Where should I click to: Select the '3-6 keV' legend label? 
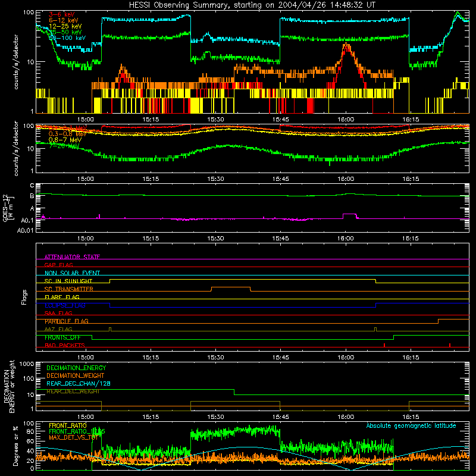62,14
